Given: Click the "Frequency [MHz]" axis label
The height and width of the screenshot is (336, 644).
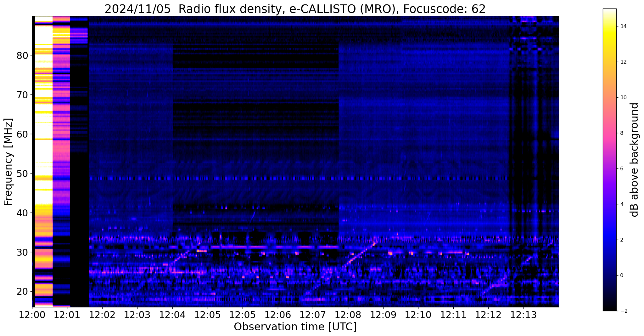Looking at the screenshot, I should point(8,162).
